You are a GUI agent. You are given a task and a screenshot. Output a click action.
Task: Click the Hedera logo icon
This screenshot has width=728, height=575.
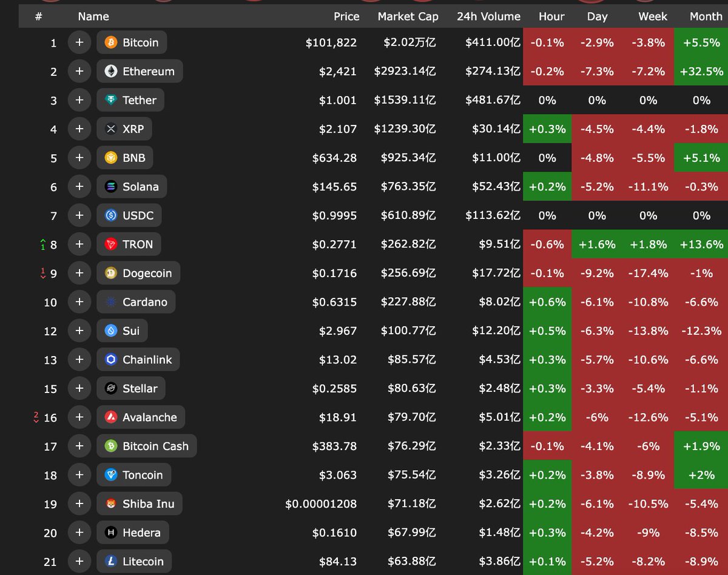tap(111, 533)
